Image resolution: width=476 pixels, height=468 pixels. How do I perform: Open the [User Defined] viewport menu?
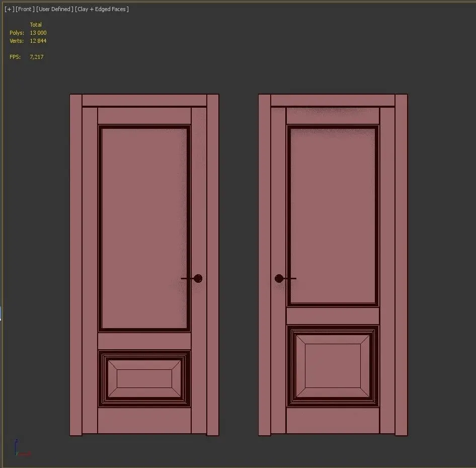coord(55,9)
